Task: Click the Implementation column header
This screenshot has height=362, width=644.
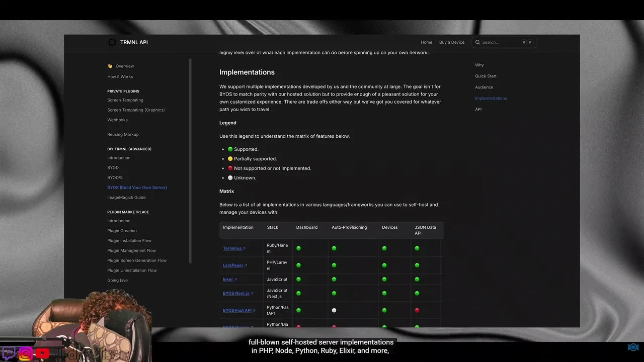Action: 238,227
